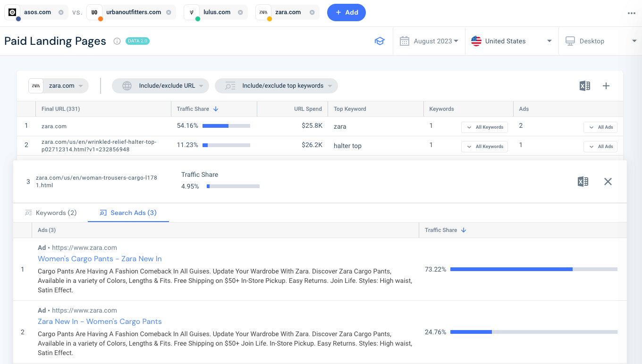Image resolution: width=642 pixels, height=364 pixels.
Task: Click the lulus.com logo icon
Action: click(x=192, y=12)
